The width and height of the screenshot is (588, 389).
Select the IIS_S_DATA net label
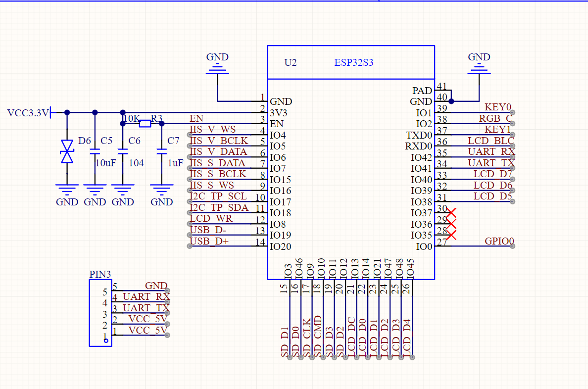click(x=217, y=163)
